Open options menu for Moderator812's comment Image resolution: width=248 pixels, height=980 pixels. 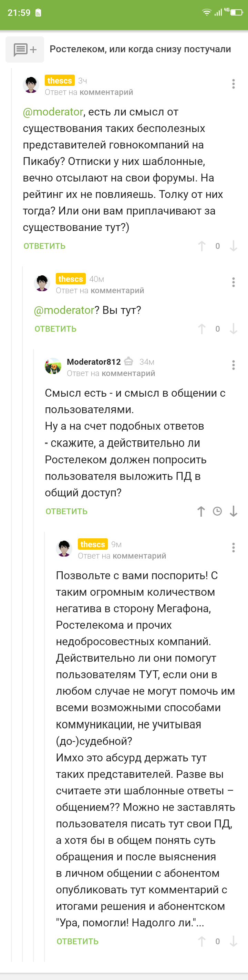tap(234, 365)
